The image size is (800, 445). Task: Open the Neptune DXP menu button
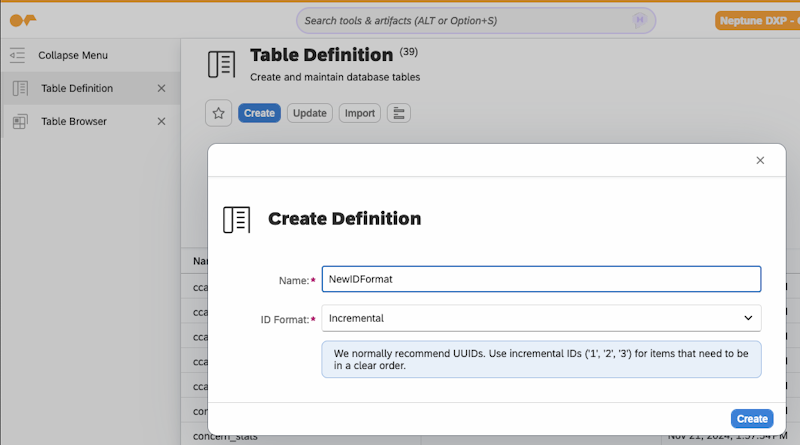[x=757, y=20]
